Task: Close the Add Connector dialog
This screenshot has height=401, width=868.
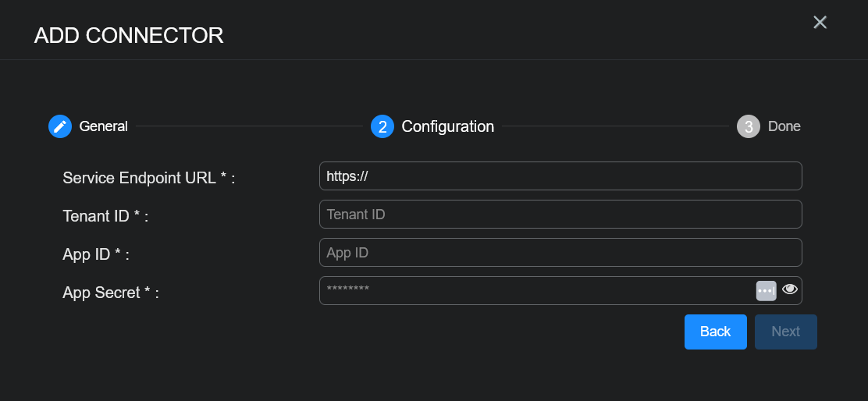Action: tap(820, 23)
